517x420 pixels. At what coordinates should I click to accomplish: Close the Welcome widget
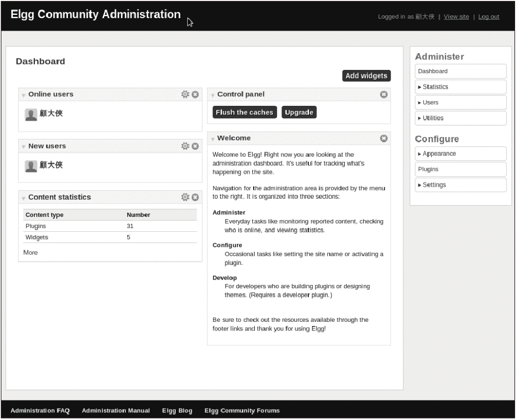click(384, 138)
